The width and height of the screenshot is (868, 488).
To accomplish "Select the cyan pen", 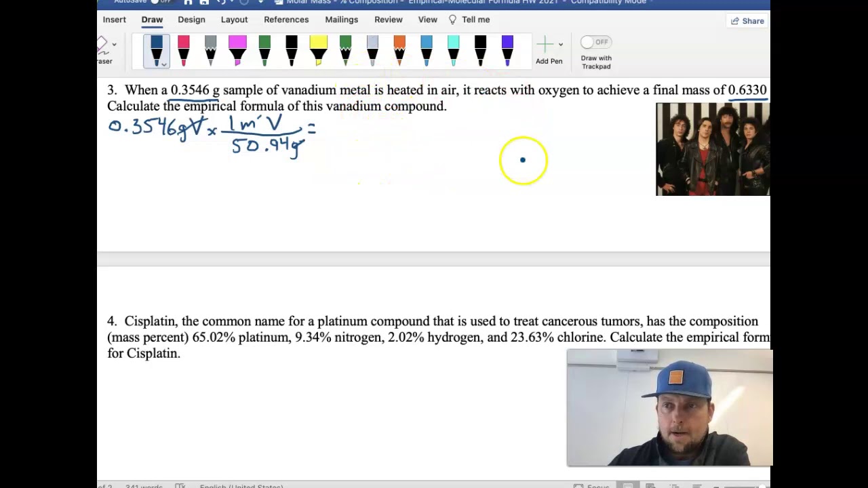I will click(454, 51).
